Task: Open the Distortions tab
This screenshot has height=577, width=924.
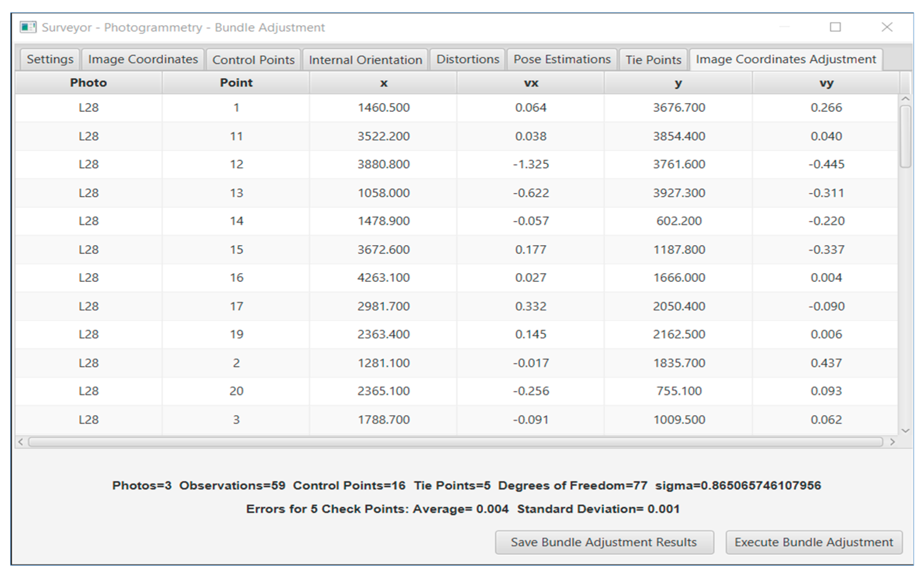Action: 467,60
